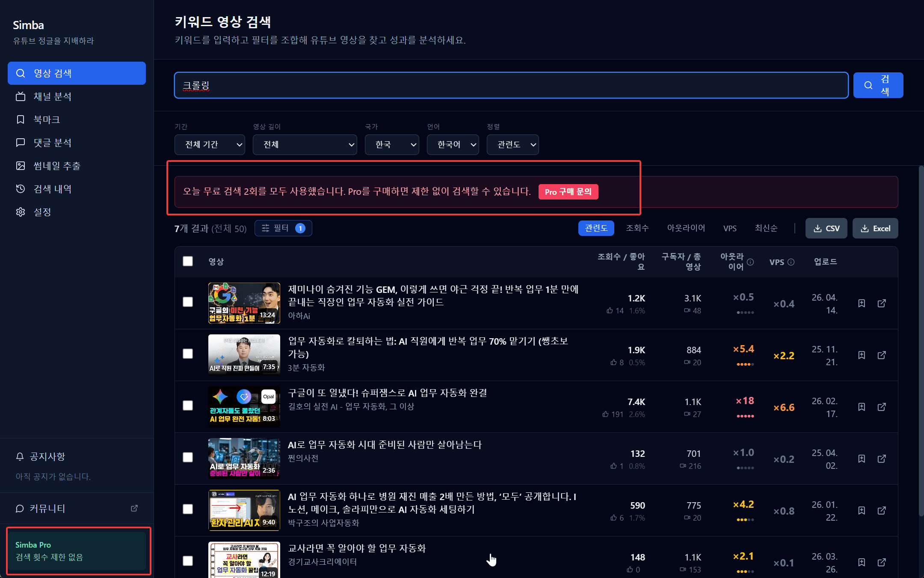The image size is (924, 578).
Task: Open thumbnail of 슈퍼잼스 AI 업무 자동화 video
Action: click(244, 407)
